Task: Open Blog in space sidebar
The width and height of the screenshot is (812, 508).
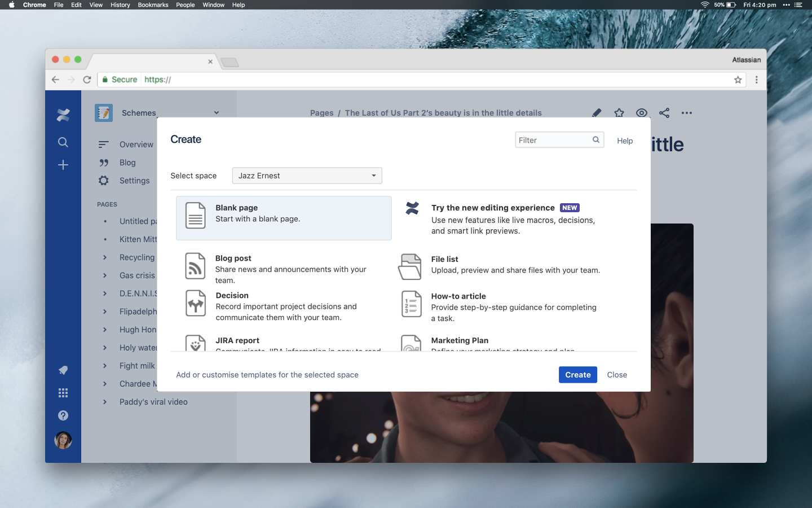Action: point(127,163)
